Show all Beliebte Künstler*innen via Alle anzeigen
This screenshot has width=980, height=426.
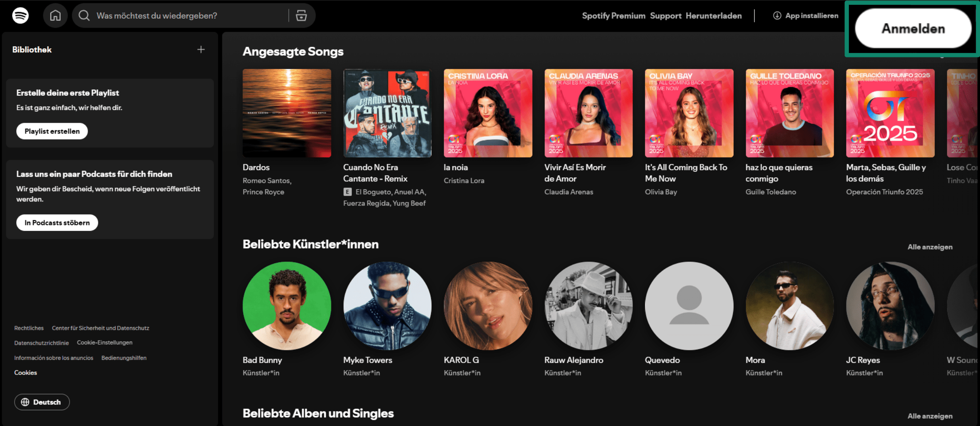click(930, 247)
